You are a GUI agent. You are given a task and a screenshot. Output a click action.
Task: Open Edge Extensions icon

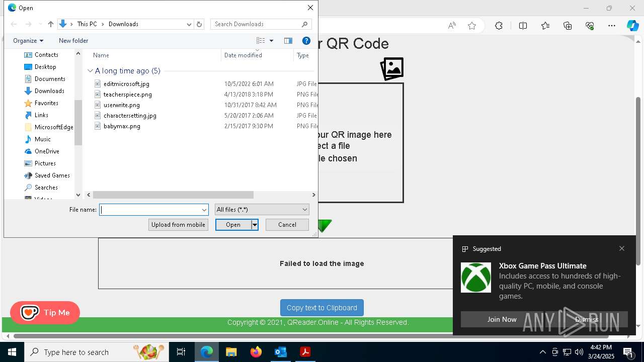(x=499, y=26)
